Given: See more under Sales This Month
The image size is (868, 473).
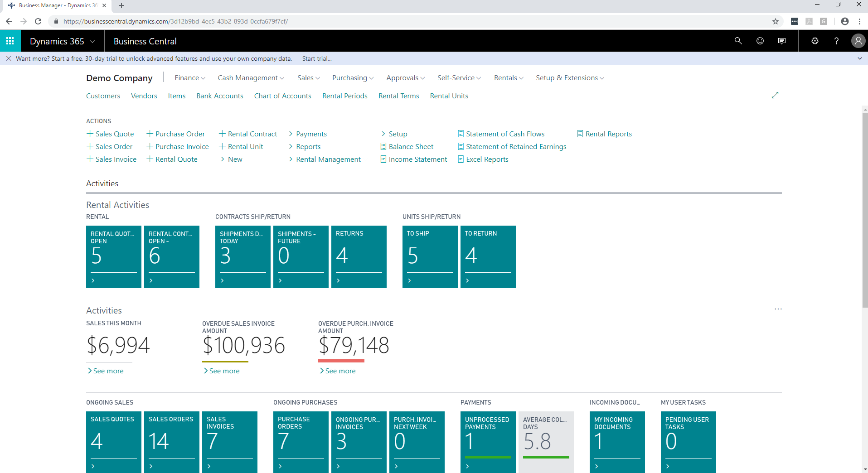Looking at the screenshot, I should coord(105,371).
